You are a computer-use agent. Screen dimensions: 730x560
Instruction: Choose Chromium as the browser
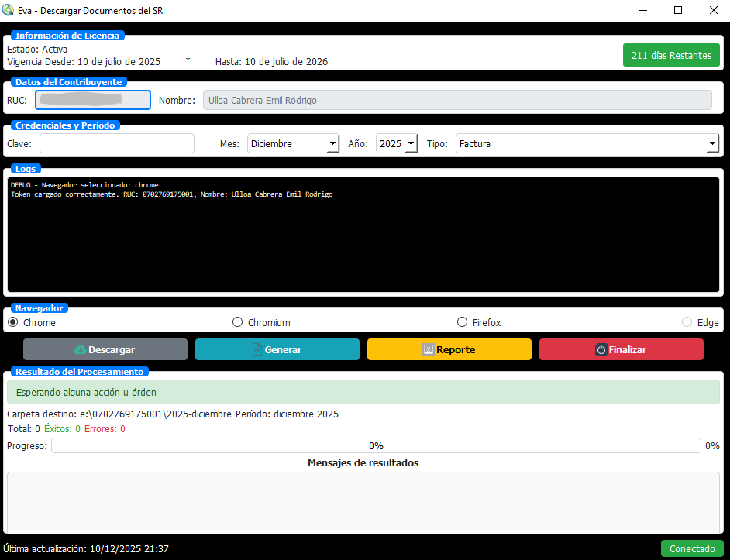pyautogui.click(x=238, y=322)
